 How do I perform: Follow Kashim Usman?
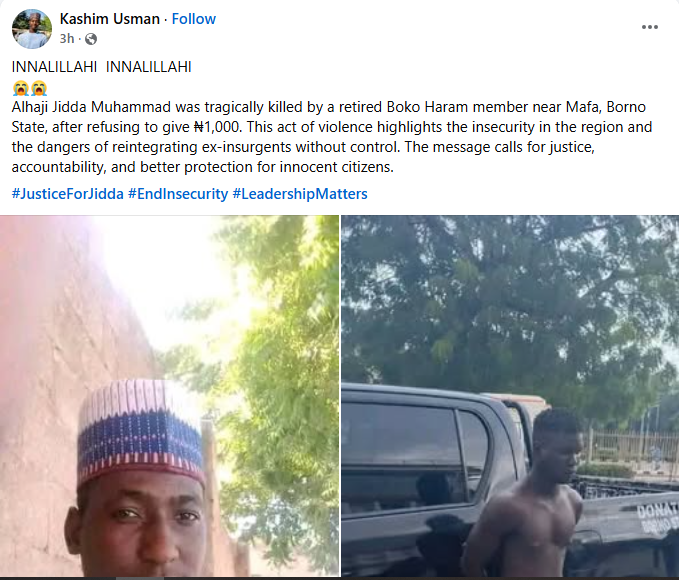193,19
